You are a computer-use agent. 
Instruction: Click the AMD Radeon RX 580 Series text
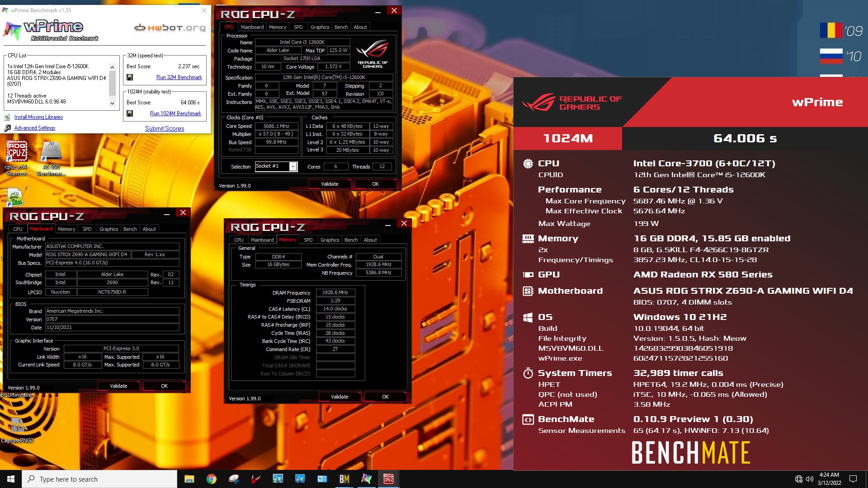click(x=703, y=275)
